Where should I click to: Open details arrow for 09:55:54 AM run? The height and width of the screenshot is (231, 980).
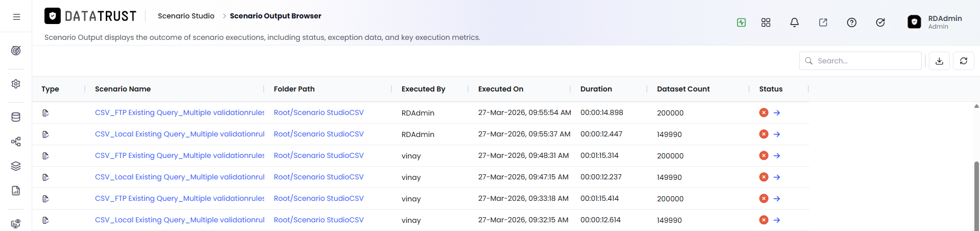pos(777,113)
